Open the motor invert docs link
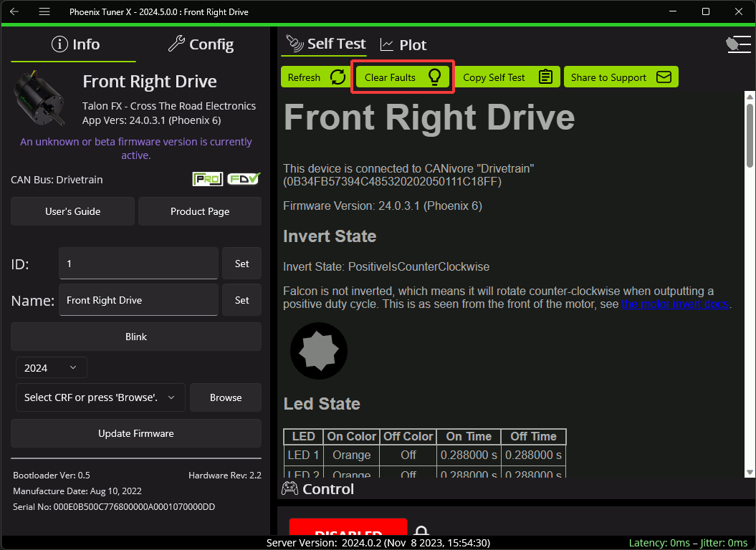The height and width of the screenshot is (550, 756). pyautogui.click(x=674, y=304)
